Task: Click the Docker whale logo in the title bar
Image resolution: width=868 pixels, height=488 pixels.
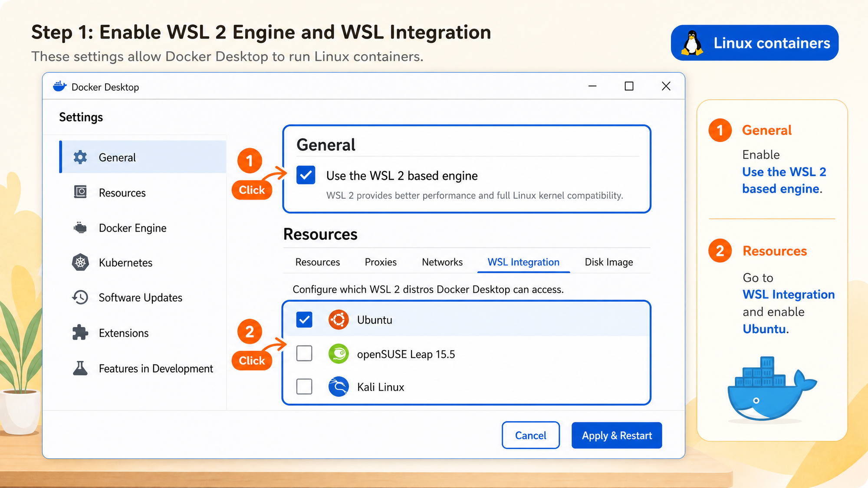Action: click(60, 86)
